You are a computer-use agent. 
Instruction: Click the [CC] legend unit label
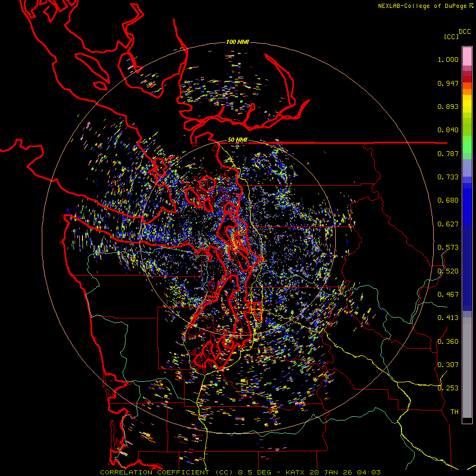tap(451, 36)
